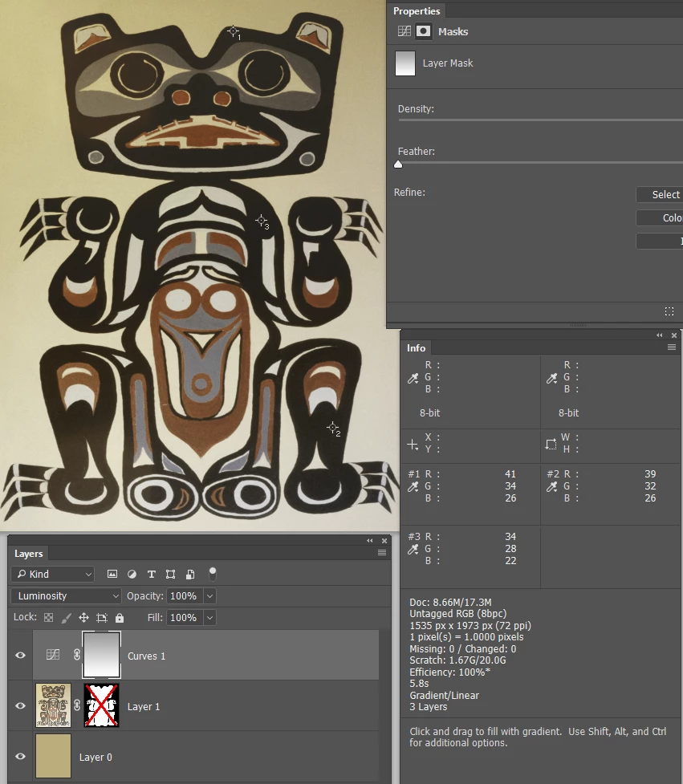Screen dimensions: 683x784
Task: Select the Curves 1 gradient mask thumbnail
Action: [101, 655]
